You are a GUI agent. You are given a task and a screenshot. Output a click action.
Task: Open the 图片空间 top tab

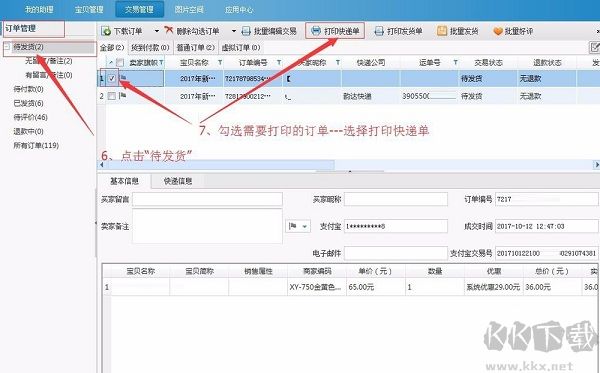pos(189,10)
